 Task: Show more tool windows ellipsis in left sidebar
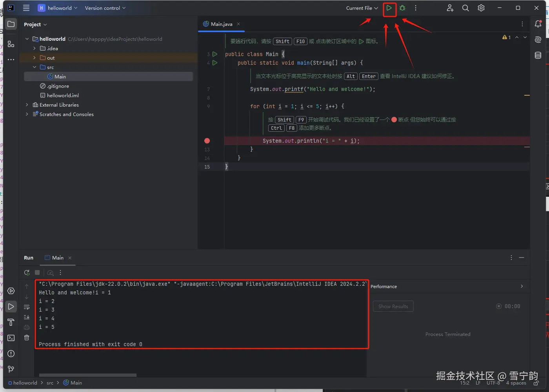[11, 60]
